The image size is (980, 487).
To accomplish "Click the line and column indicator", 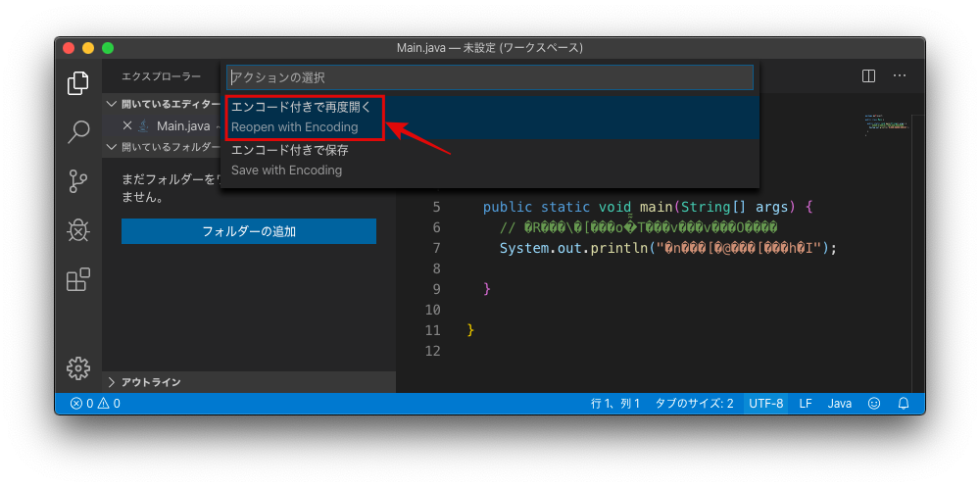I will pyautogui.click(x=615, y=404).
